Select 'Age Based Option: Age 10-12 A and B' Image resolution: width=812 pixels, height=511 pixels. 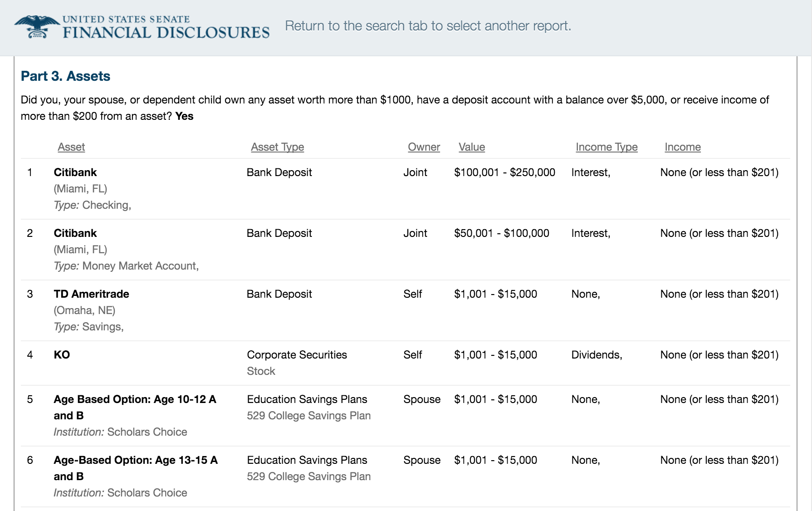(x=135, y=408)
